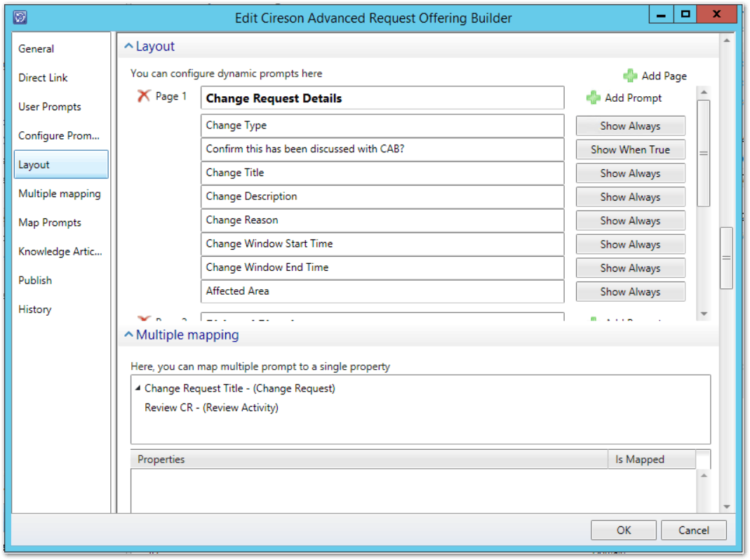This screenshot has height=560, width=750.
Task: Open the Knowledge Articles tab
Action: coord(60,251)
